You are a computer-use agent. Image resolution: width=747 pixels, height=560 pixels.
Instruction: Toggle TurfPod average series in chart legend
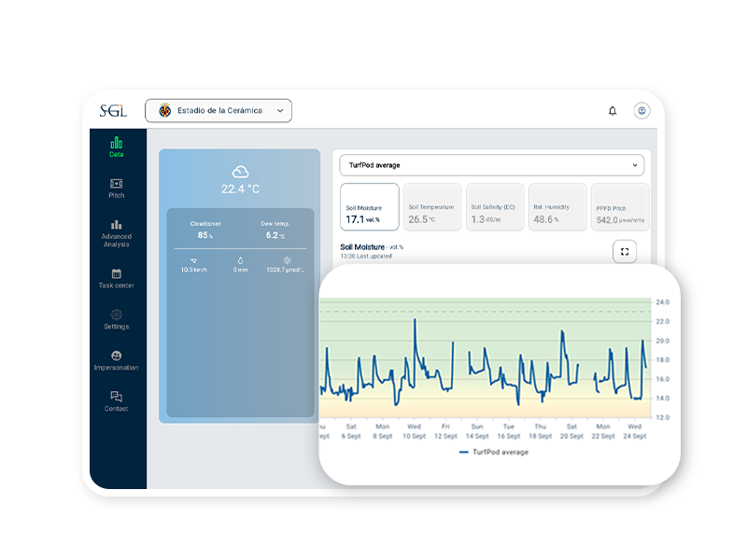coord(493,452)
